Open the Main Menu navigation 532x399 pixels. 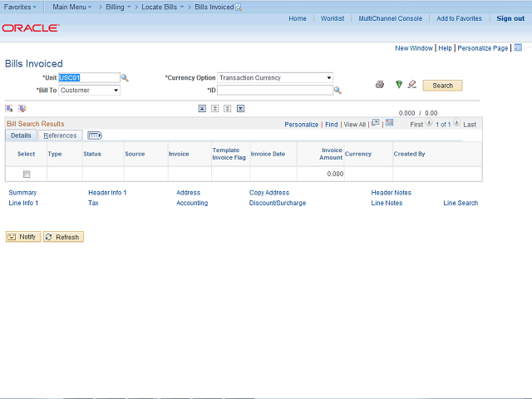[72, 7]
